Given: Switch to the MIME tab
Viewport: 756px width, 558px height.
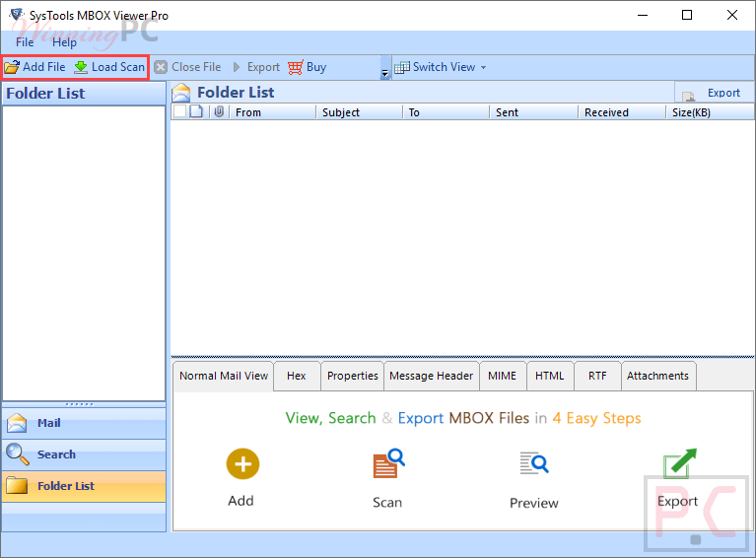Looking at the screenshot, I should coord(503,376).
